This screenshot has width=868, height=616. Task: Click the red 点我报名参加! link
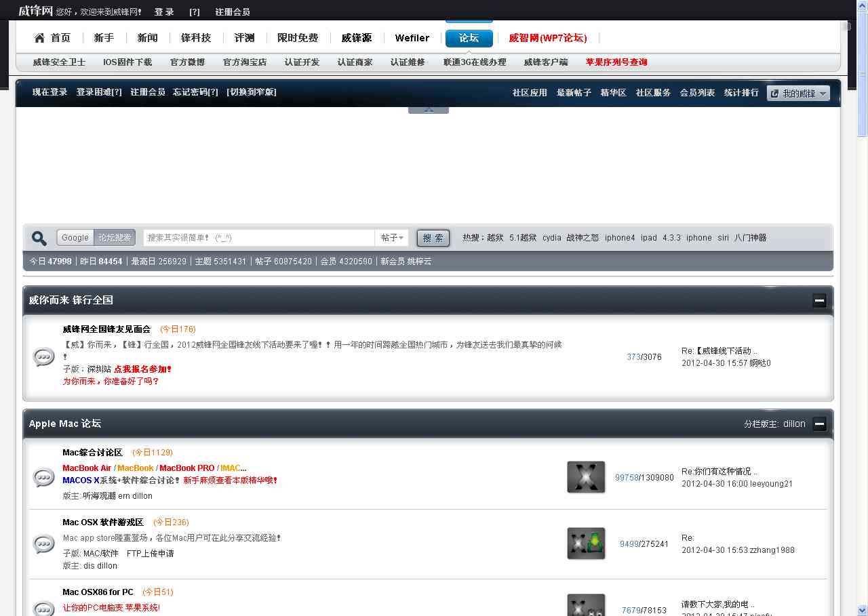tap(143, 369)
